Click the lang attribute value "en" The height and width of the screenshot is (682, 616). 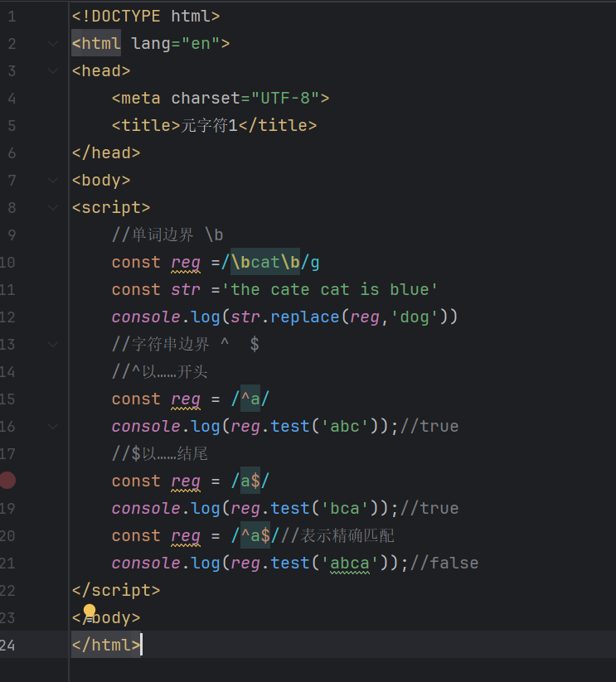tap(201, 43)
